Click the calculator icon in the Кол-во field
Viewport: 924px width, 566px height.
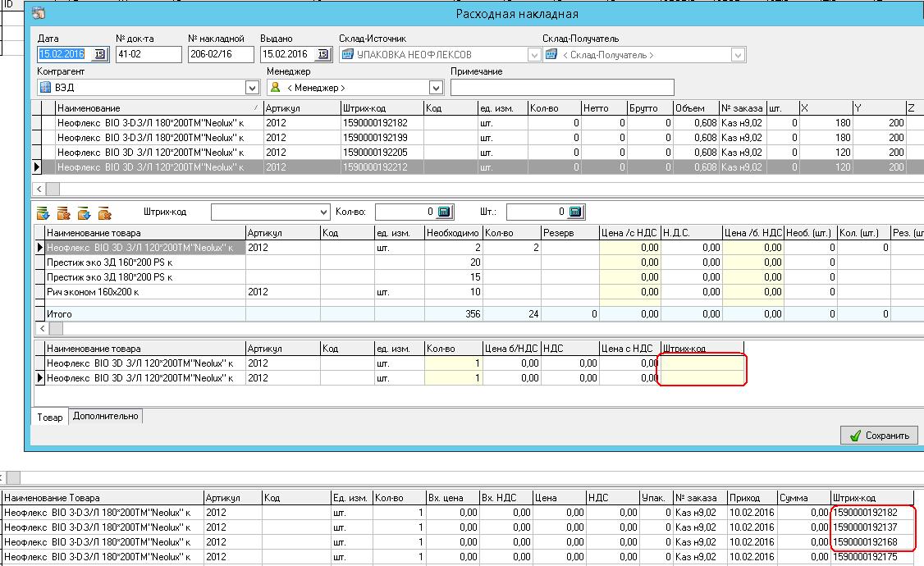click(444, 212)
